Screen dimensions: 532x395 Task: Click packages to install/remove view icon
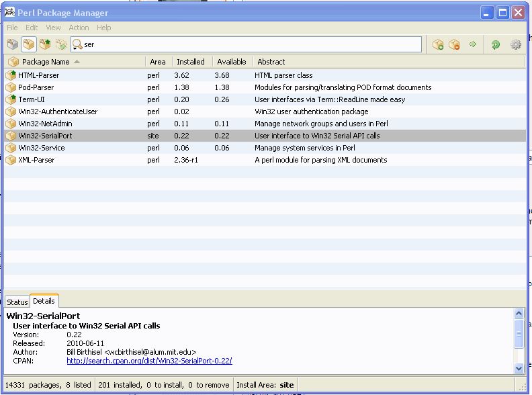[x=61, y=44]
